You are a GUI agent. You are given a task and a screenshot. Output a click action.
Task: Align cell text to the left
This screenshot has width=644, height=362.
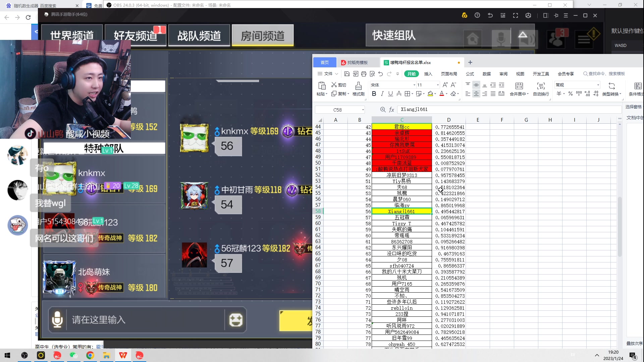pyautogui.click(x=468, y=94)
